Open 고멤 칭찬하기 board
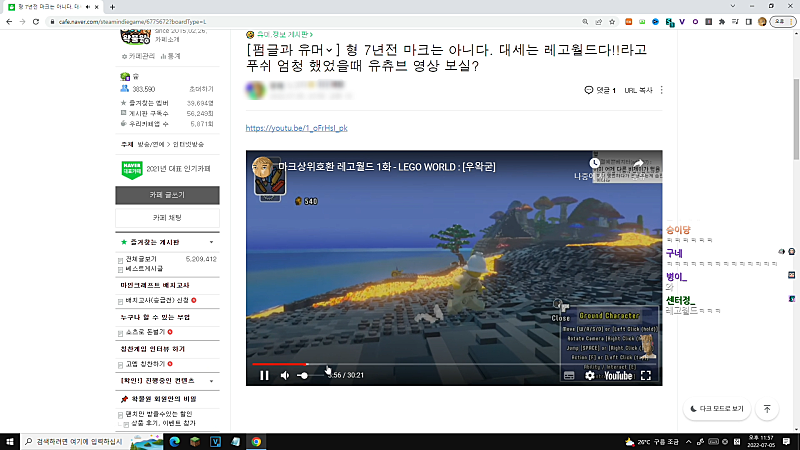The width and height of the screenshot is (800, 450). [145, 364]
